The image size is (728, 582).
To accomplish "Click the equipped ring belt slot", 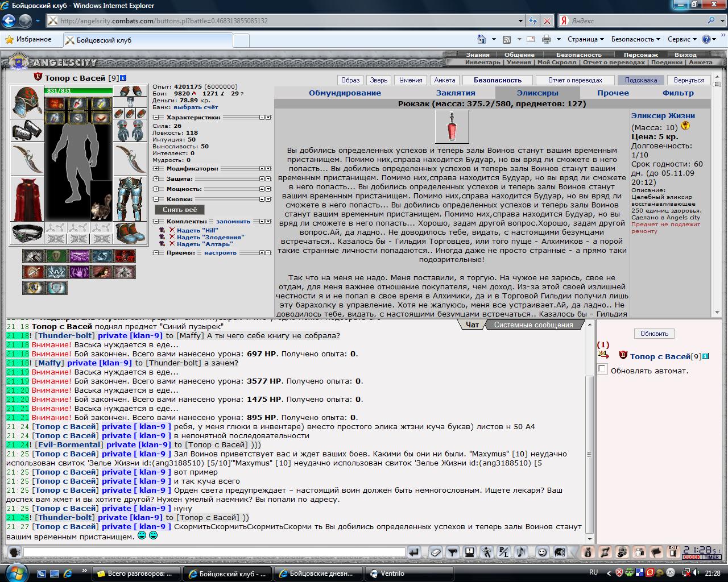I will pos(27,234).
